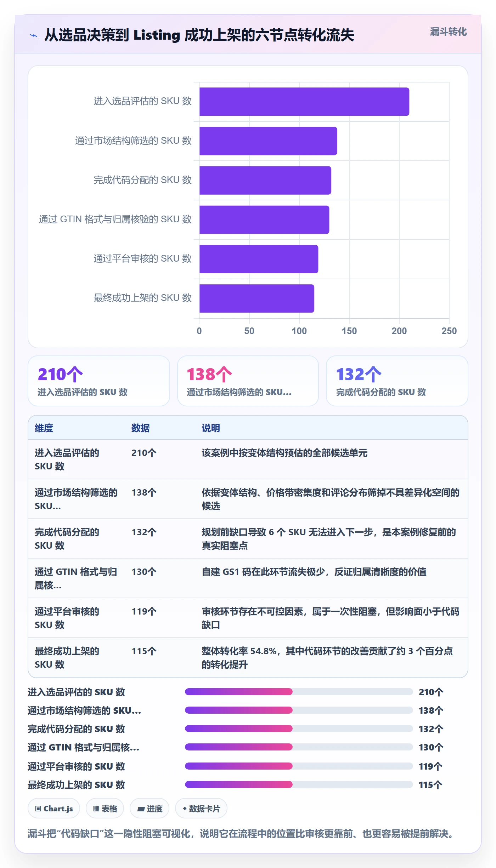The height and width of the screenshot is (868, 496).
Task: Select the 数据卡片 chip
Action: (x=201, y=809)
